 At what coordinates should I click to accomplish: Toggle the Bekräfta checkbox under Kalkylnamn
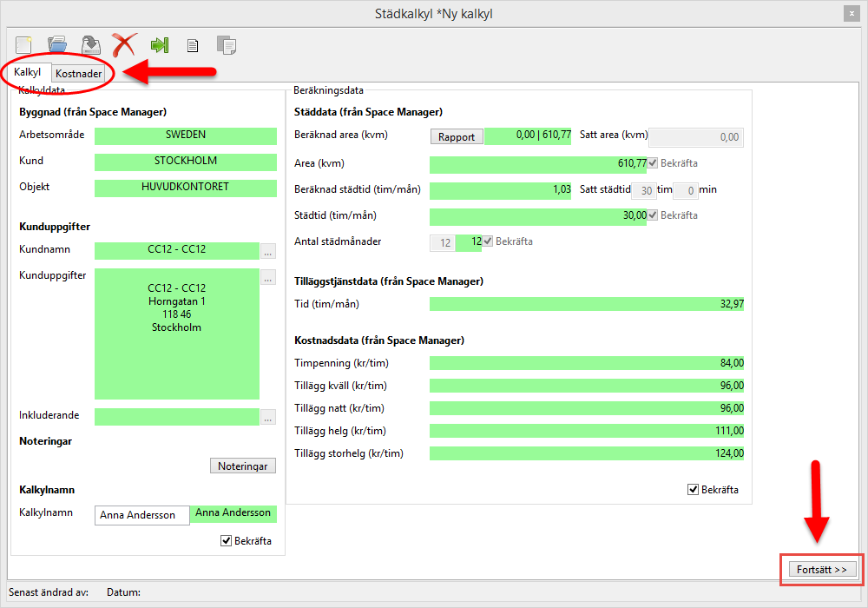tap(227, 541)
